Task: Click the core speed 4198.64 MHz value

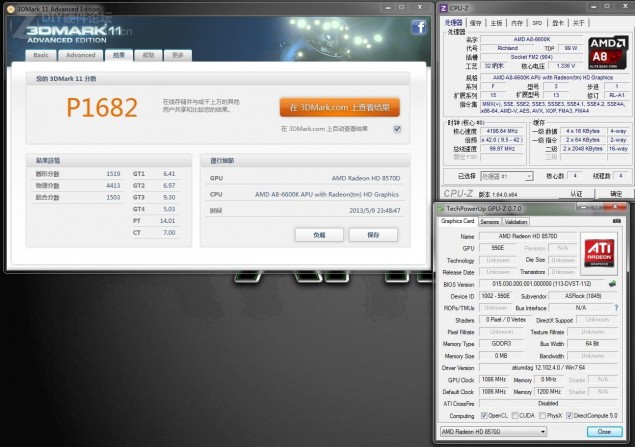Action: click(502, 131)
